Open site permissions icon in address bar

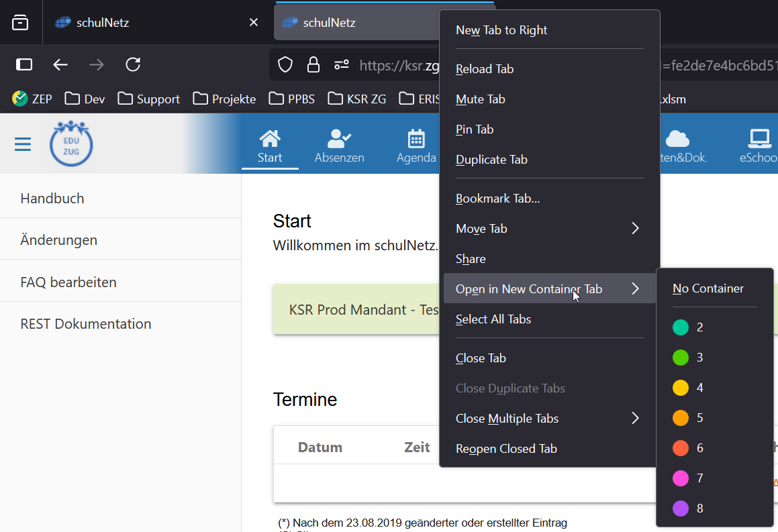342,64
